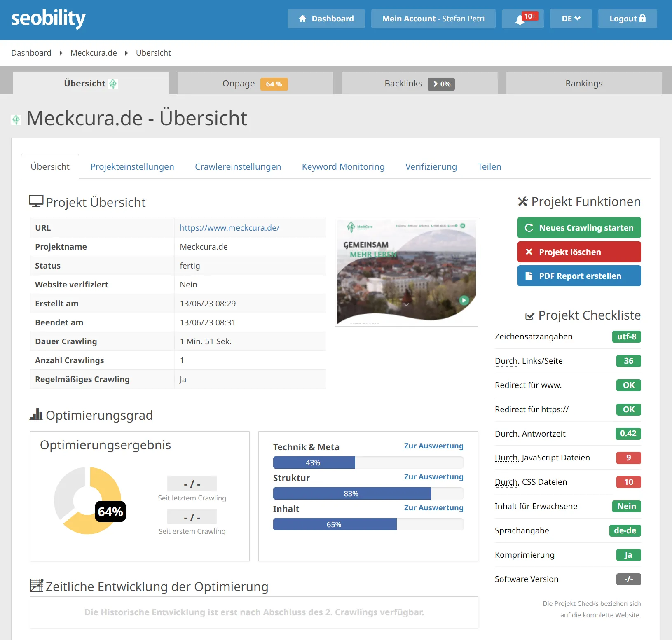The image size is (672, 640).
Task: Click the 'fertig' status value
Action: pos(190,266)
